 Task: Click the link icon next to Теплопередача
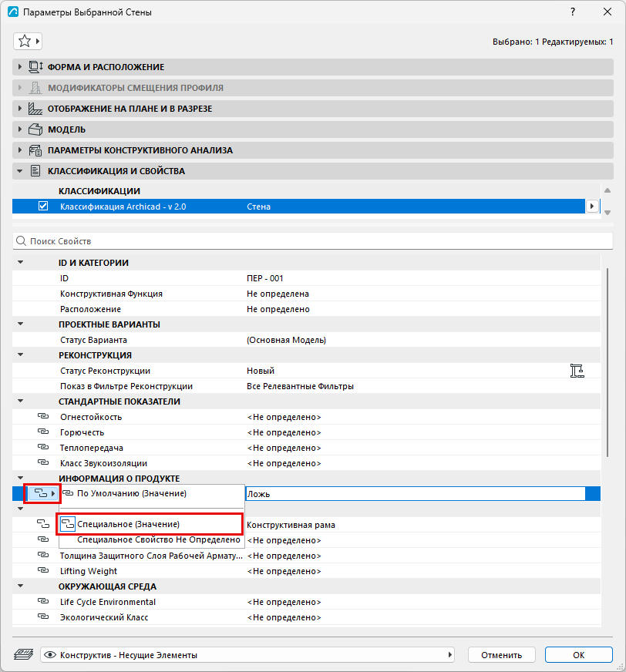(43, 447)
